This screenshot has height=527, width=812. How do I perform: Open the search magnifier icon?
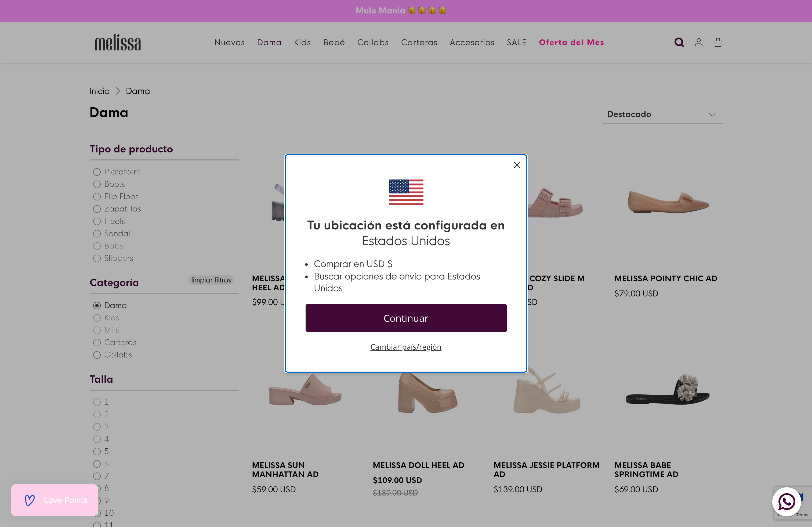pyautogui.click(x=679, y=42)
